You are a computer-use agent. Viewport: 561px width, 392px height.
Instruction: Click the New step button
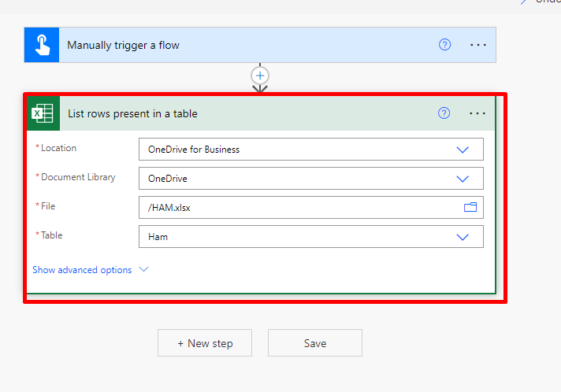205,343
